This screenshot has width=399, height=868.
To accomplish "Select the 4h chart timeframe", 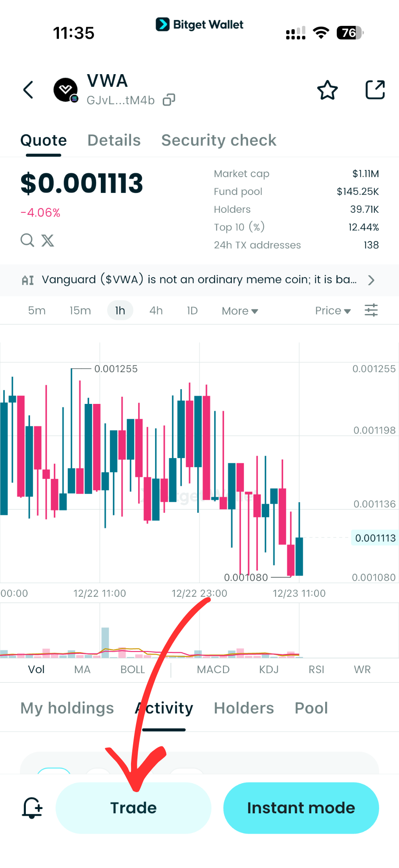I will coord(156,310).
